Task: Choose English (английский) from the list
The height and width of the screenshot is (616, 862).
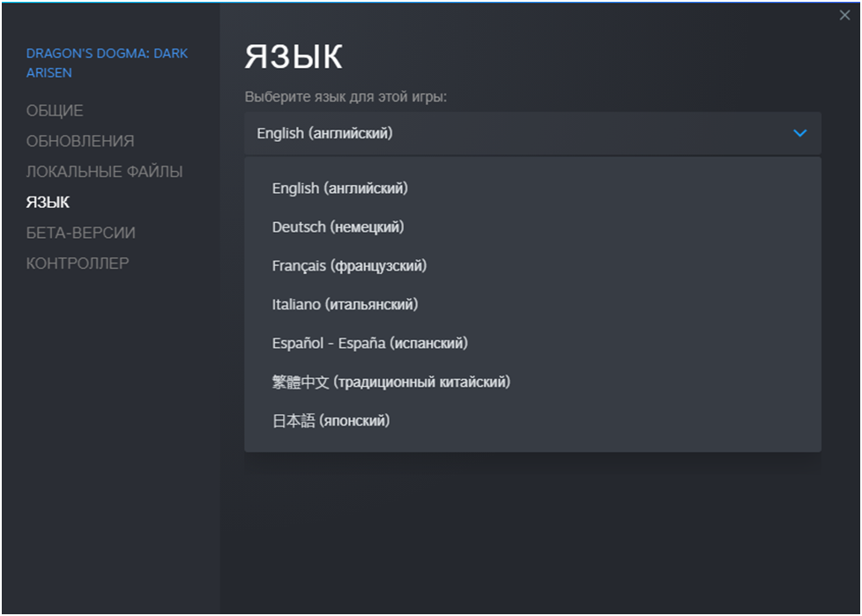Action: (532, 188)
